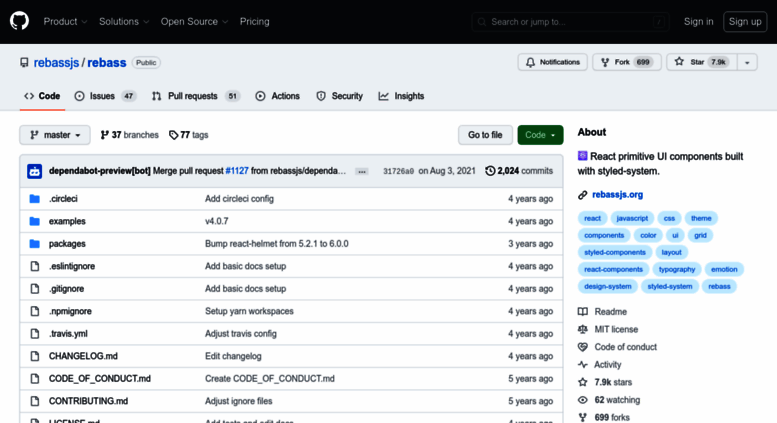
Task: Click the Code of conduct heart icon
Action: tap(583, 347)
